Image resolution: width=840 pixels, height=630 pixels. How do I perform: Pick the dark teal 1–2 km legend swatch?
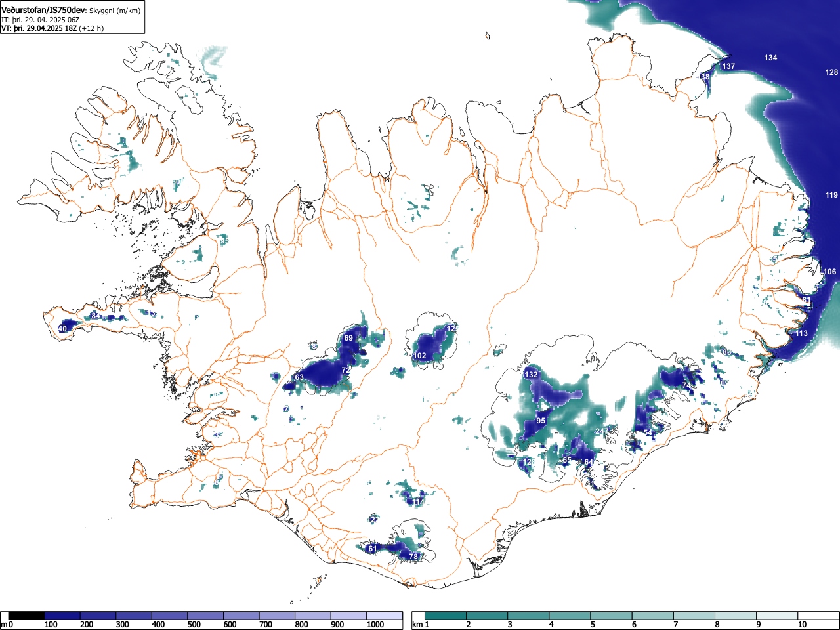tap(446, 616)
